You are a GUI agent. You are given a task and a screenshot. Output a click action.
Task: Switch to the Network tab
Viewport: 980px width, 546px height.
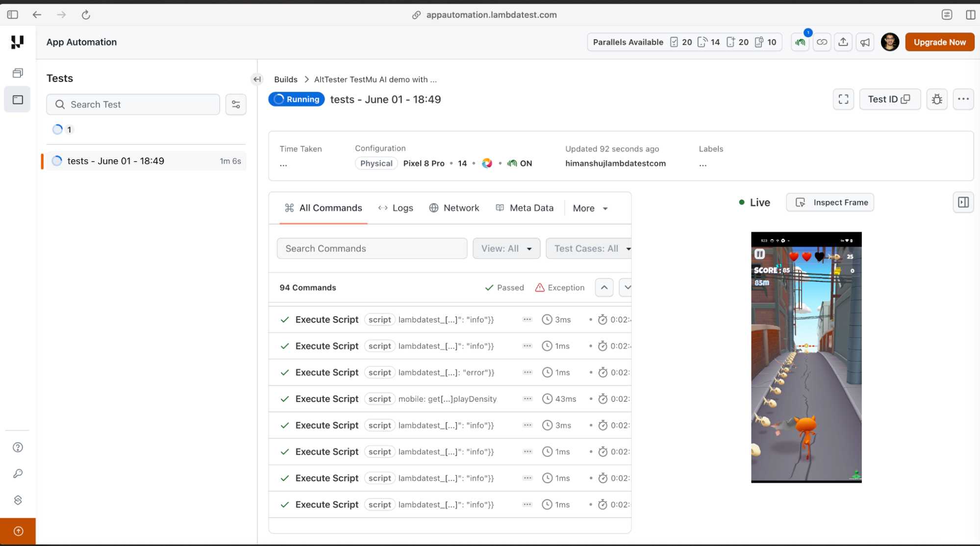coord(454,208)
